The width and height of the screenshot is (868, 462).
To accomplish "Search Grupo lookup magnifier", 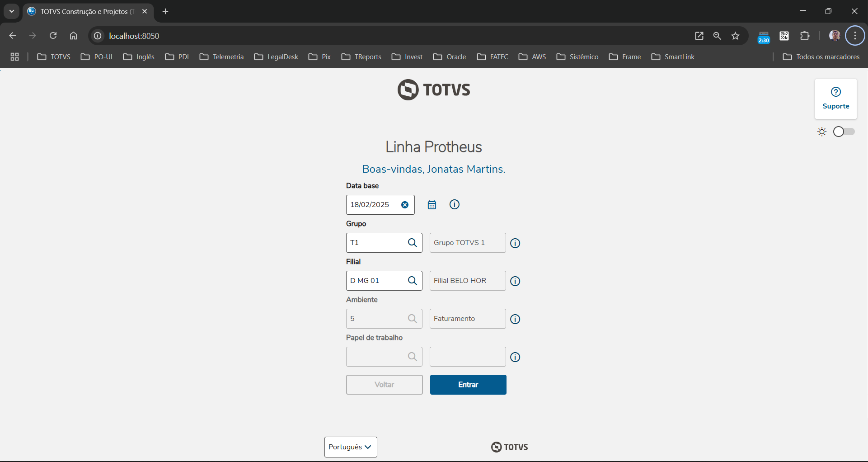I will pyautogui.click(x=413, y=243).
